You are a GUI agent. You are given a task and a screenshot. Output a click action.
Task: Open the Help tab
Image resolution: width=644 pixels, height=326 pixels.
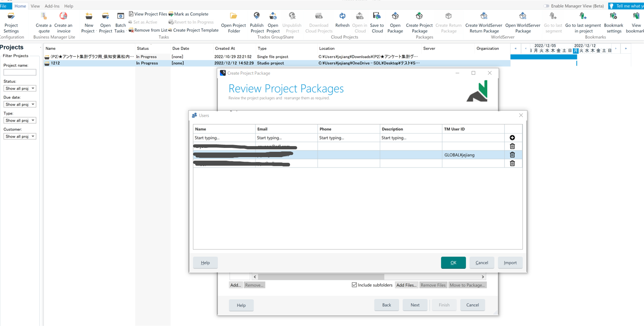click(69, 6)
